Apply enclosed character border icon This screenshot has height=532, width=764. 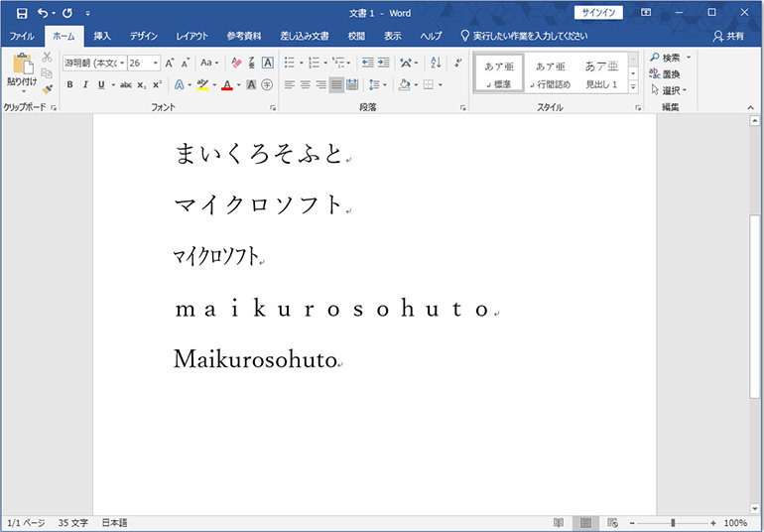[x=267, y=63]
